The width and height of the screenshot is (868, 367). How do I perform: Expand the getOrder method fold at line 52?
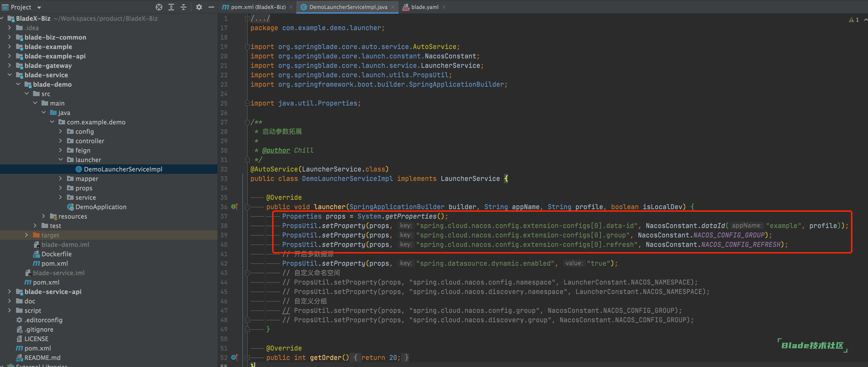coord(247,358)
